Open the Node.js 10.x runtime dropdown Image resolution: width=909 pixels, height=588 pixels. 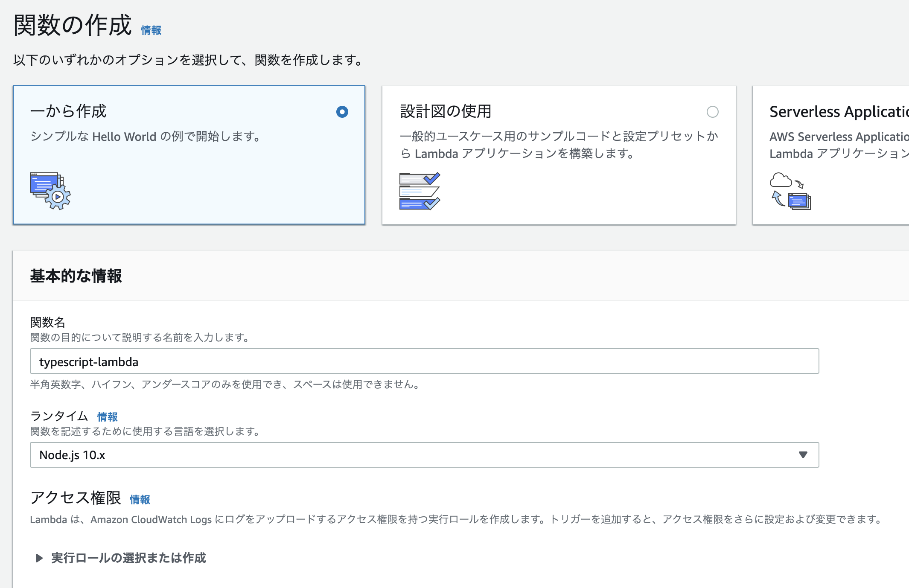[424, 455]
